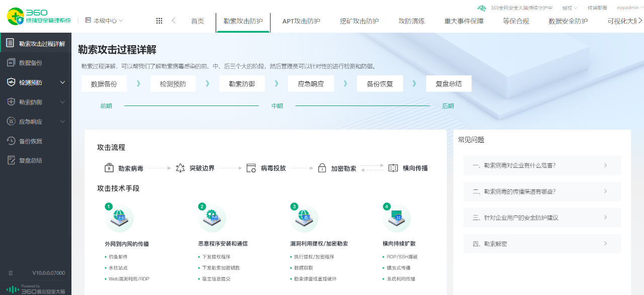
Task: Click the 数据窃取 list item
Action: (303, 268)
